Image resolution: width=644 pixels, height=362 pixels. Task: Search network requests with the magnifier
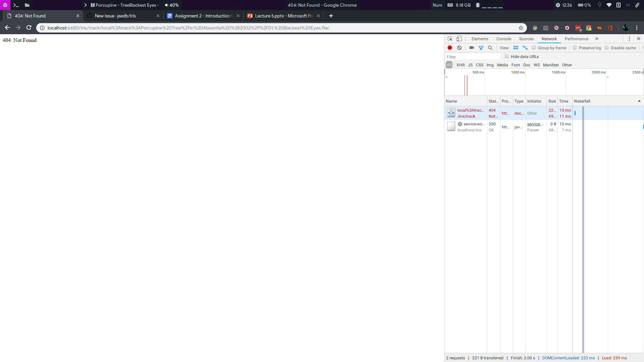point(490,48)
